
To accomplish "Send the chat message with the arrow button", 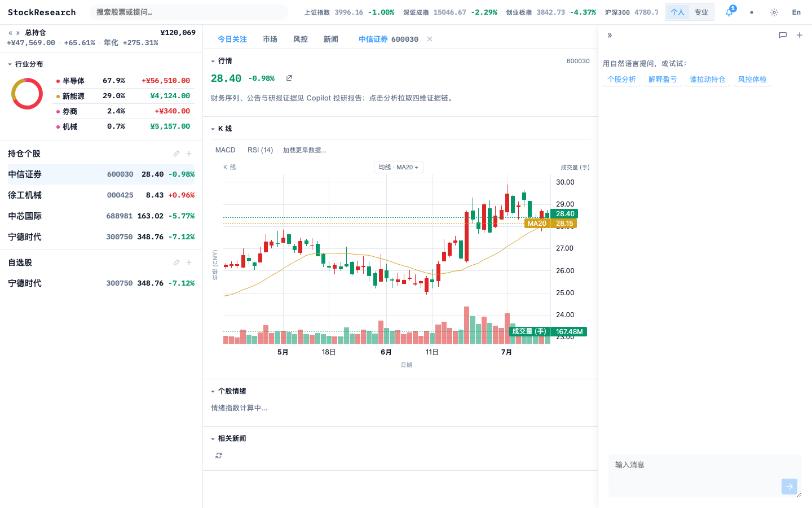I will click(x=789, y=487).
